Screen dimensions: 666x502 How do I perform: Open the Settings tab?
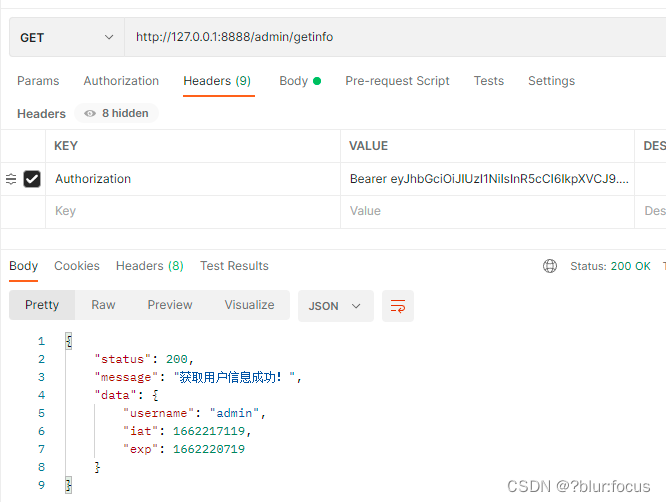pos(551,81)
